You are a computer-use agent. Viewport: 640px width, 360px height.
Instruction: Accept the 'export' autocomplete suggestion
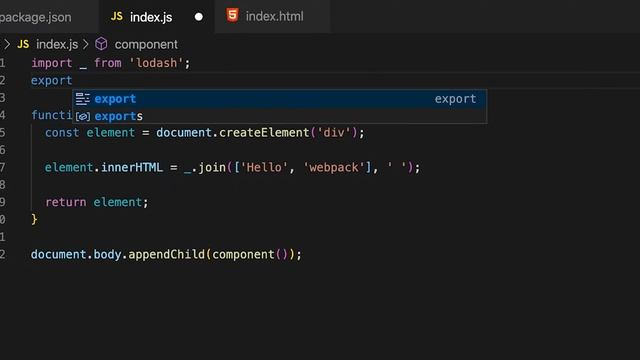click(280, 99)
